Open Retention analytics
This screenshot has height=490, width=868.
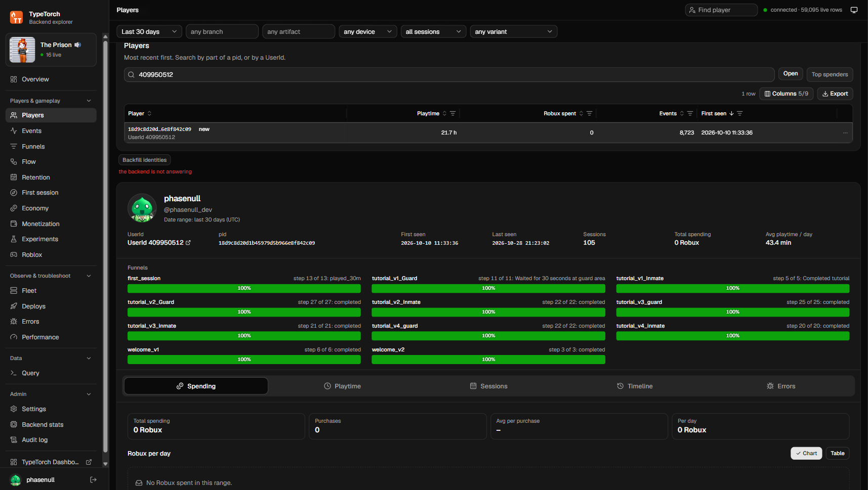pos(51,177)
